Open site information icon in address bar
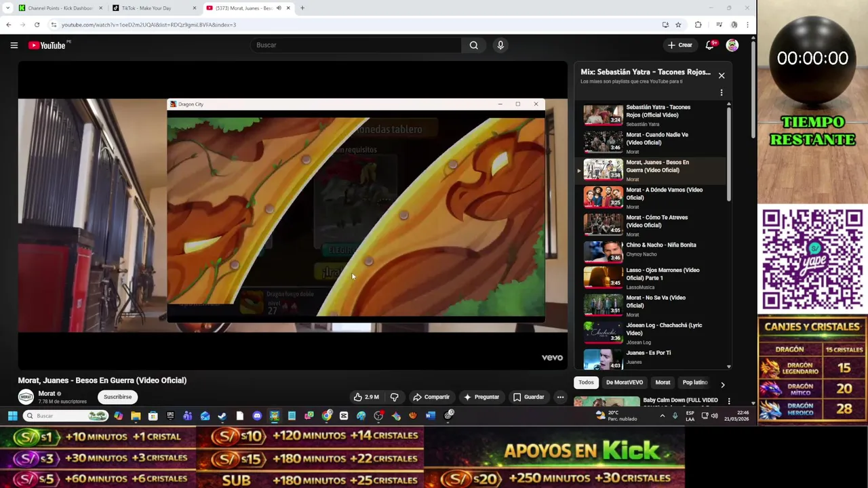The image size is (868, 488). click(54, 24)
